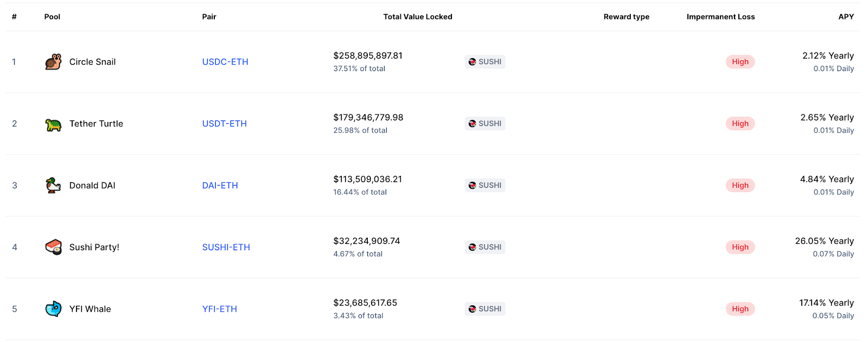This screenshot has width=868, height=342.
Task: Click the Sushi Party sushi icon
Action: click(53, 247)
